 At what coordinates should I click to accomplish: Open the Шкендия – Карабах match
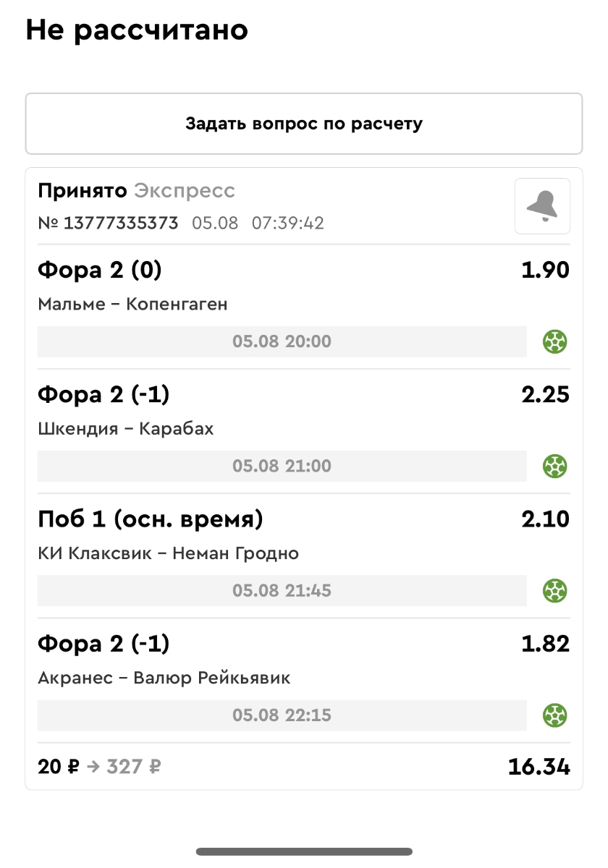click(x=126, y=429)
